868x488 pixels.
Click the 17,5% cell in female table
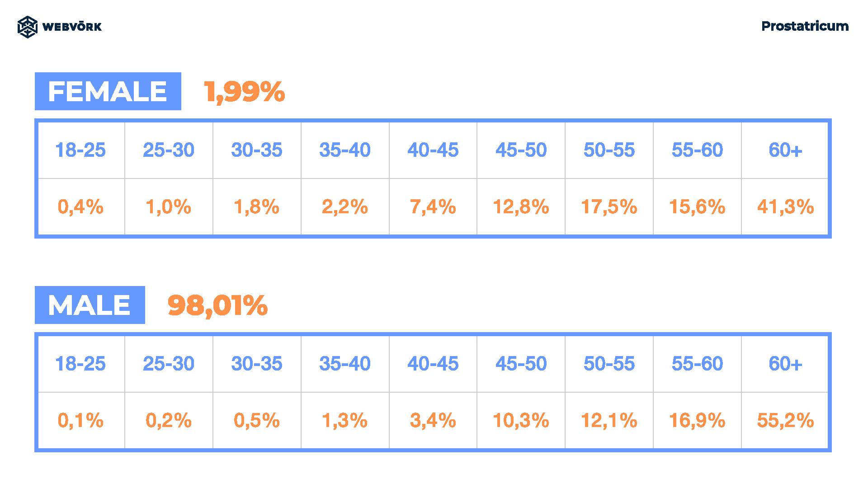click(609, 207)
